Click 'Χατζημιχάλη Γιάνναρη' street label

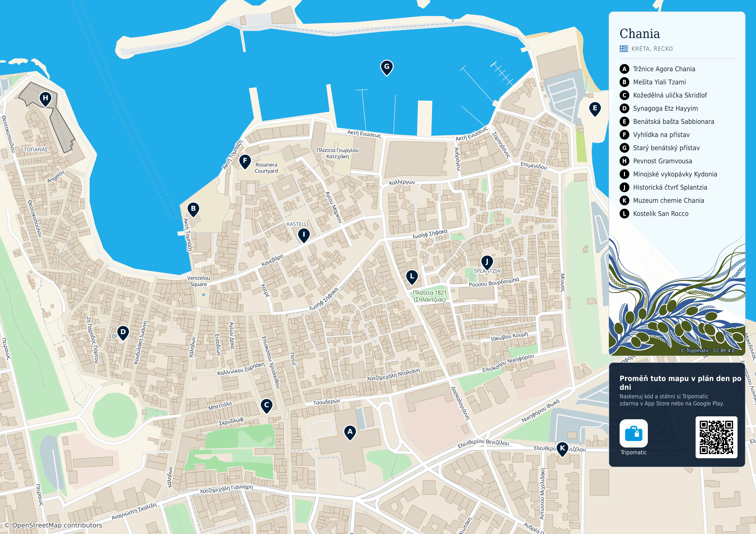point(227,489)
